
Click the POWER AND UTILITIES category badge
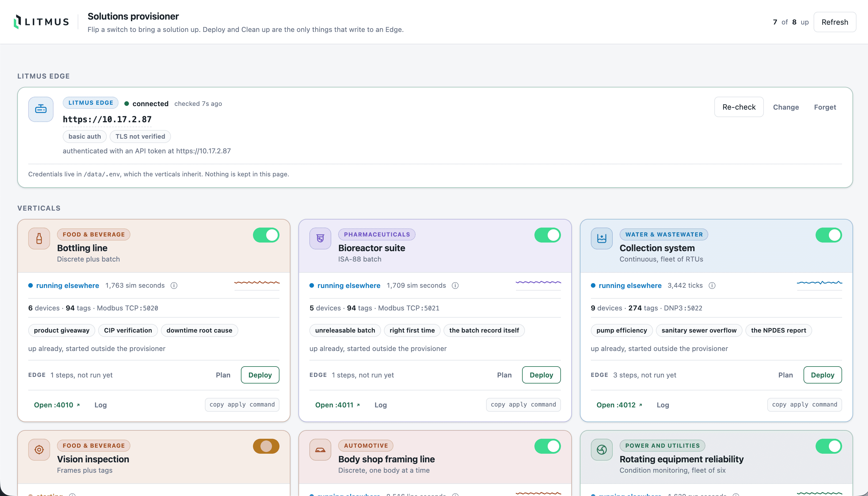click(662, 446)
